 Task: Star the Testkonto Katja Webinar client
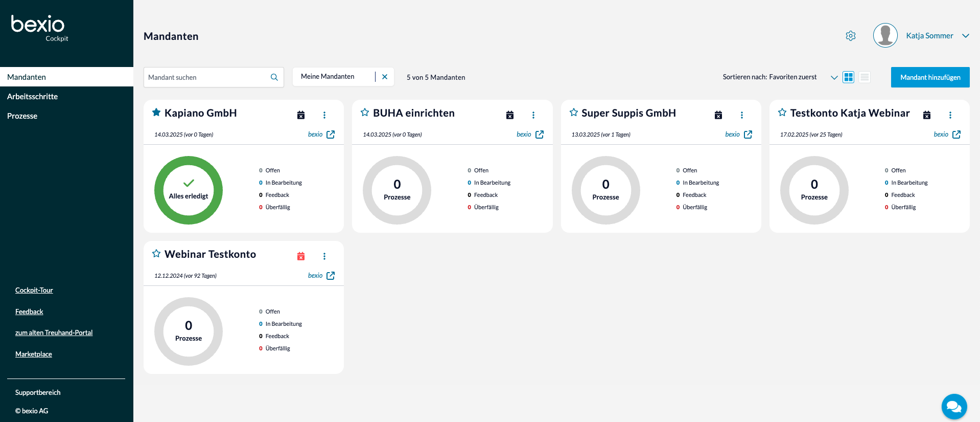coord(782,113)
